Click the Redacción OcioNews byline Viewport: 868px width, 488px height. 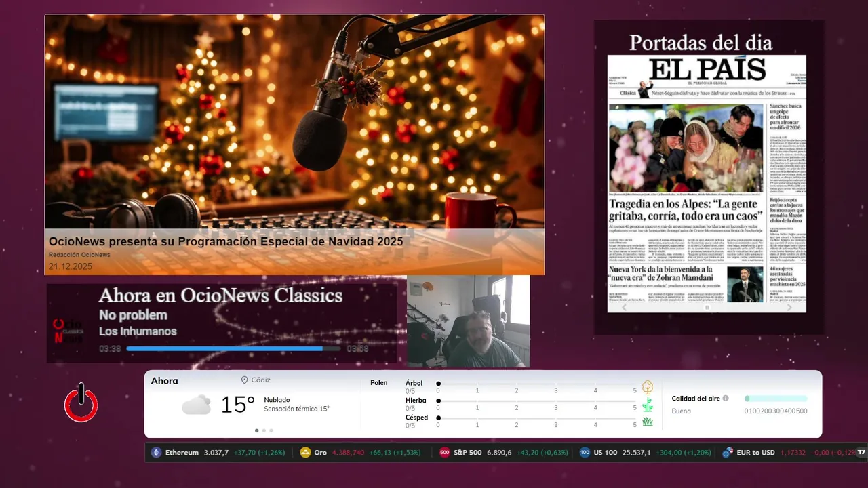tap(79, 255)
